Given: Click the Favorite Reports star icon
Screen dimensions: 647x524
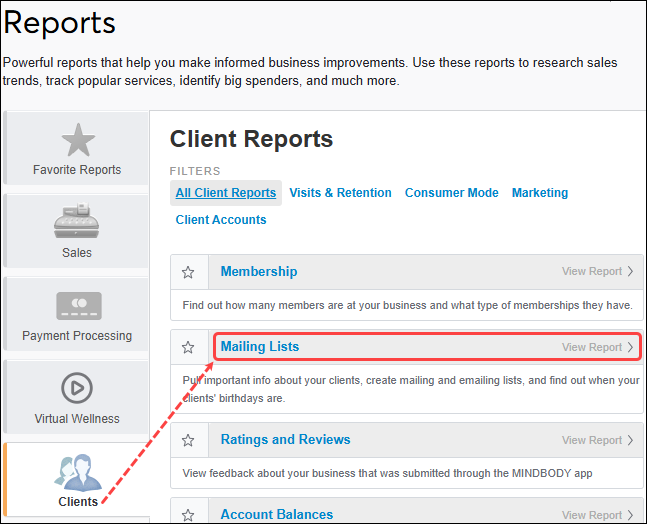Looking at the screenshot, I should click(77, 140).
